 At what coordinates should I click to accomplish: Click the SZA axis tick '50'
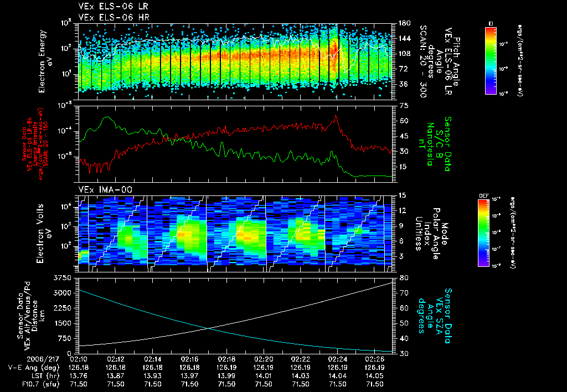pos(404,323)
